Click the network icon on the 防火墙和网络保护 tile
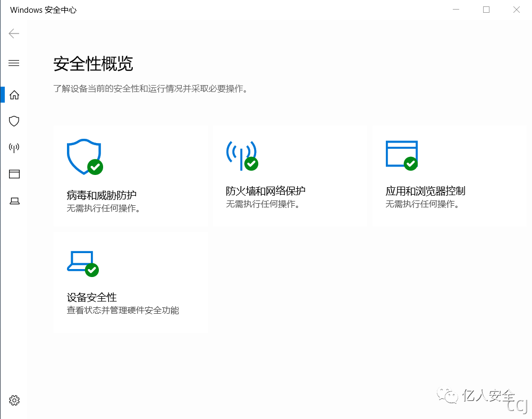Image resolution: width=532 pixels, height=419 pixels. tap(242, 156)
